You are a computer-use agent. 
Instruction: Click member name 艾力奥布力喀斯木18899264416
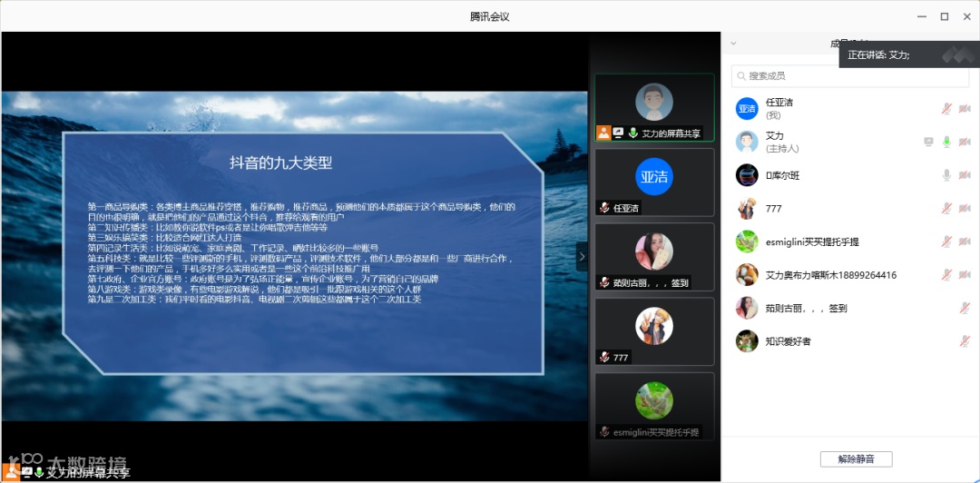click(831, 275)
